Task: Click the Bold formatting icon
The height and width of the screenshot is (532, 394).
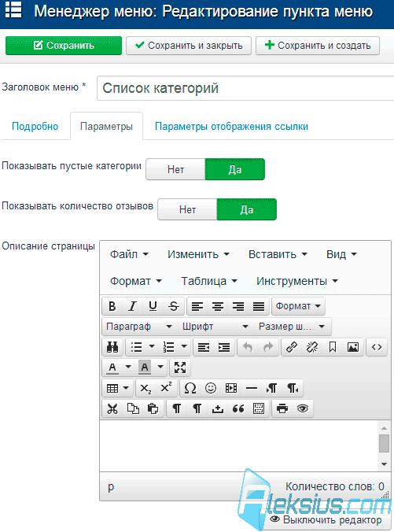Action: [112, 306]
